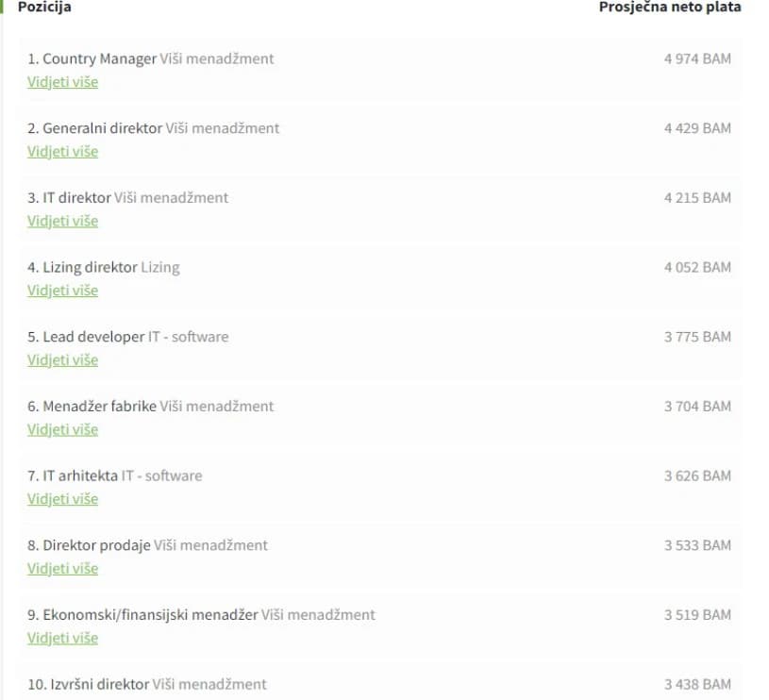Open 'Vidjeti više' under Lead developer

(63, 360)
